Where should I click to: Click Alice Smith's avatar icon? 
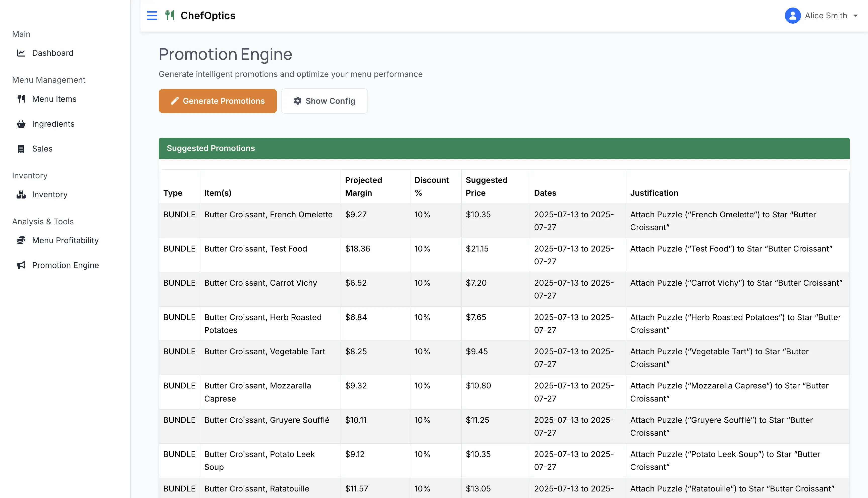792,16
